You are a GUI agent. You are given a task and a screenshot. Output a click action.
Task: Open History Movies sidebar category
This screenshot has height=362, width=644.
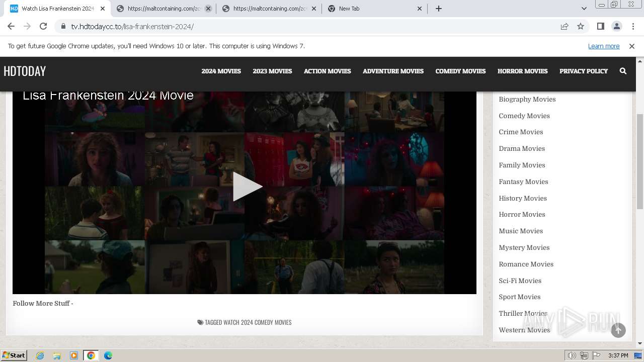(x=522, y=198)
